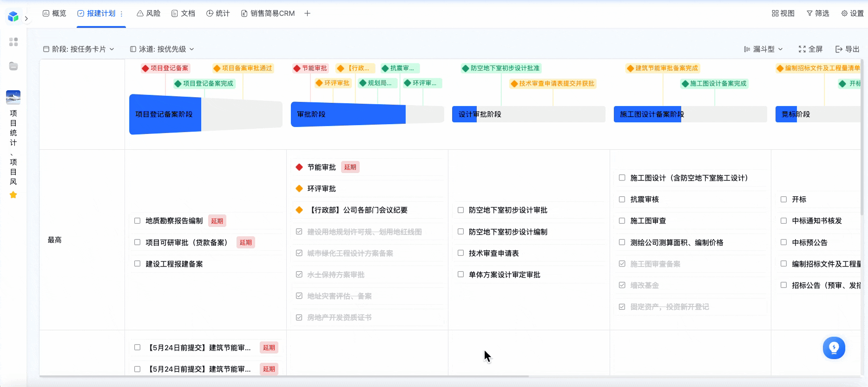Check the 防空地下室初步设计审批 checkbox
868x387 pixels.
461,210
